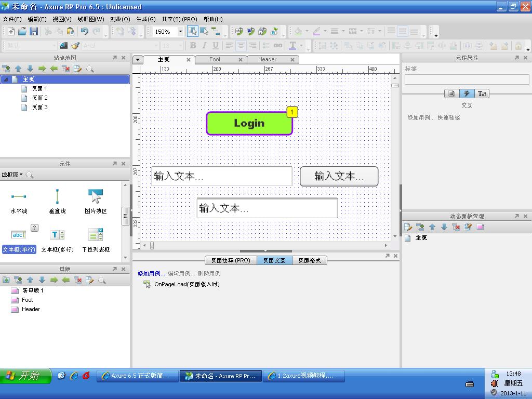Image resolution: width=532 pixels, height=399 pixels.
Task: Click the Save icon in the main toolbar
Action: pos(34,32)
